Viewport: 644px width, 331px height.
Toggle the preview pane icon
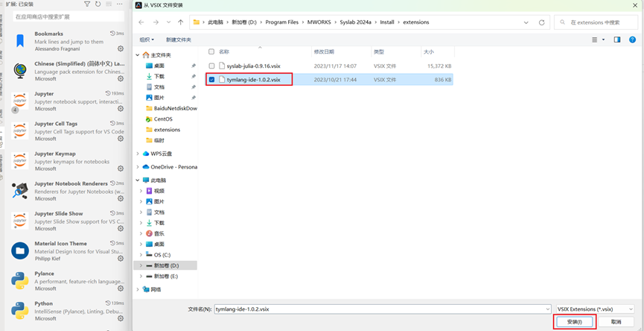click(x=617, y=40)
